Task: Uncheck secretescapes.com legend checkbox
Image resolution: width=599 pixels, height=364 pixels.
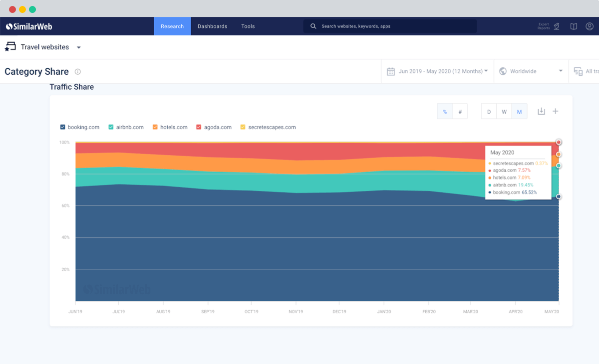Action: pos(243,127)
